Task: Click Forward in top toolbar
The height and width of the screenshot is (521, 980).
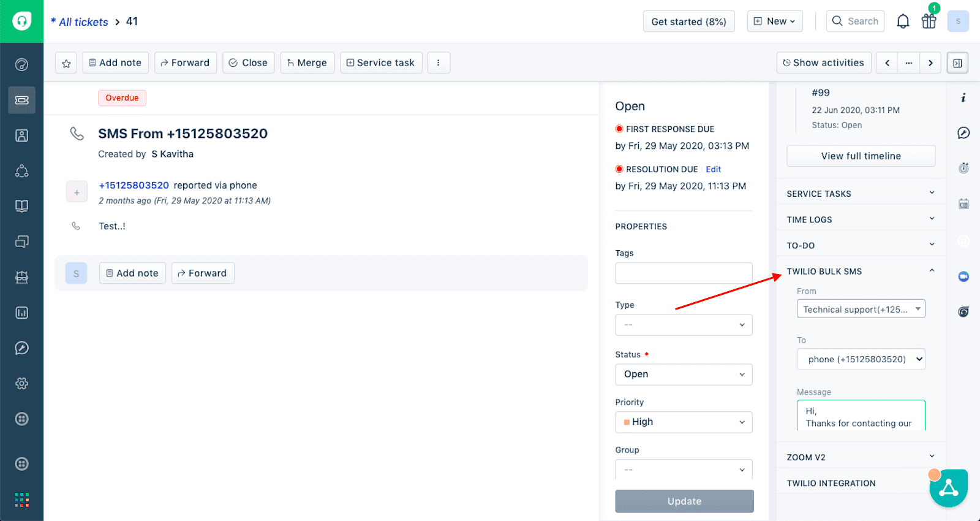Action: pyautogui.click(x=186, y=63)
